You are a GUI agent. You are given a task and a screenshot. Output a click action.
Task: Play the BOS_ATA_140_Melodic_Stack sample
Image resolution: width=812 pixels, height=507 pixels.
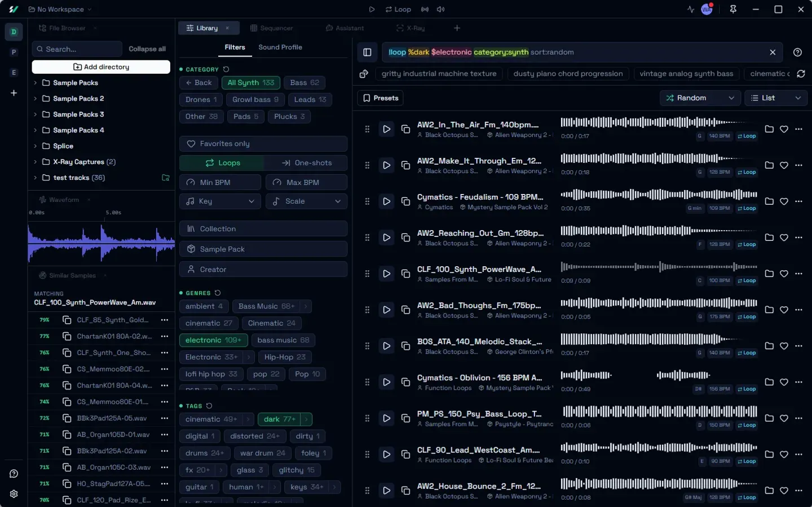pyautogui.click(x=386, y=346)
